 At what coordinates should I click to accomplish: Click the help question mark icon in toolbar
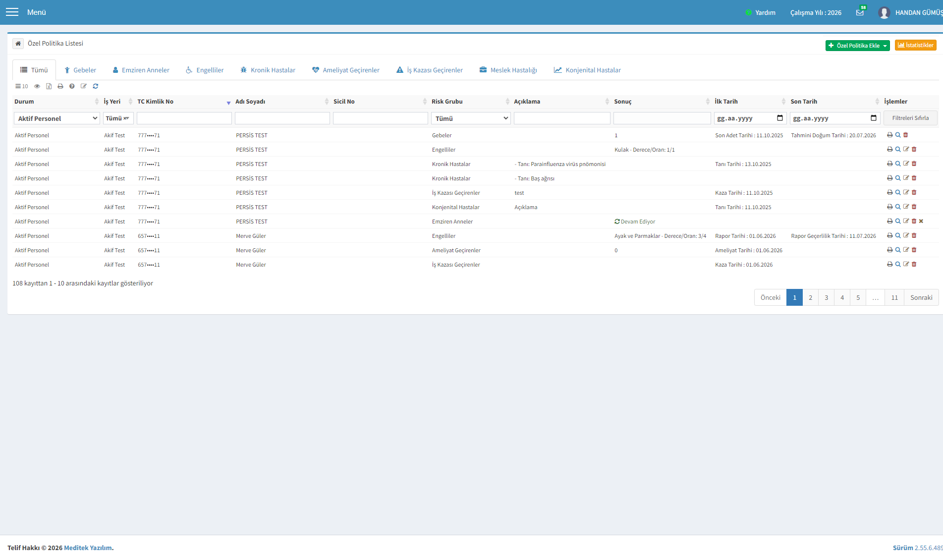point(72,86)
